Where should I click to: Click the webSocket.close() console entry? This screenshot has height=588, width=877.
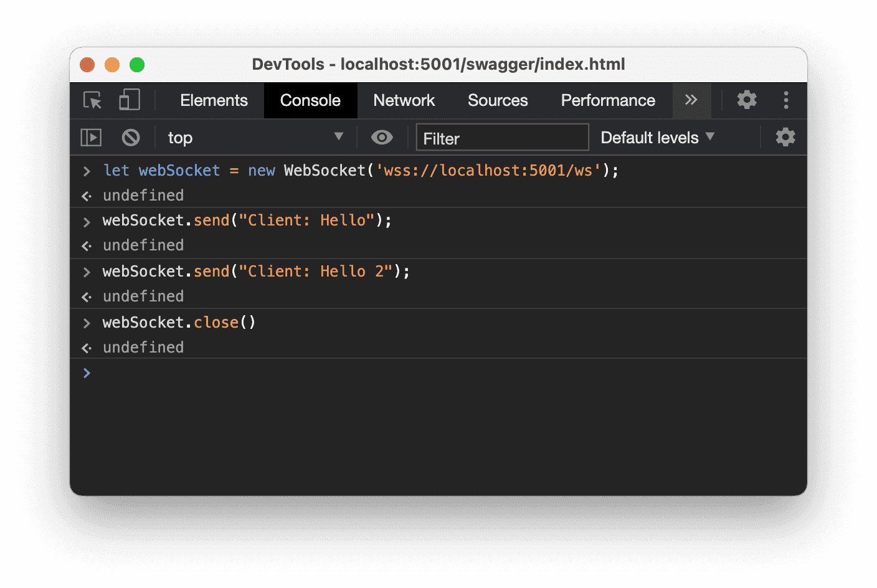pos(179,323)
